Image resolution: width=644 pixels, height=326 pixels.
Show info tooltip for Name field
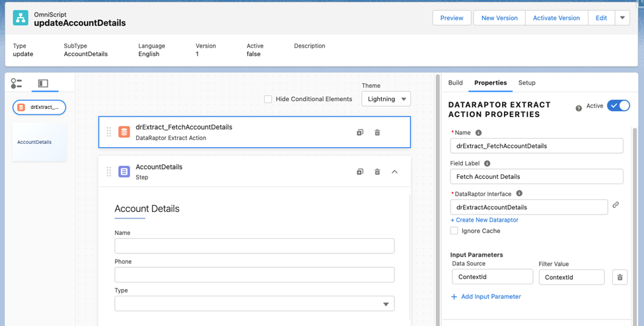pos(478,133)
